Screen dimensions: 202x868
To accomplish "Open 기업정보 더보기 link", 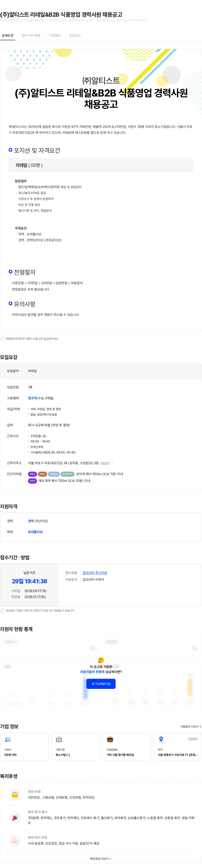I will tap(191, 726).
